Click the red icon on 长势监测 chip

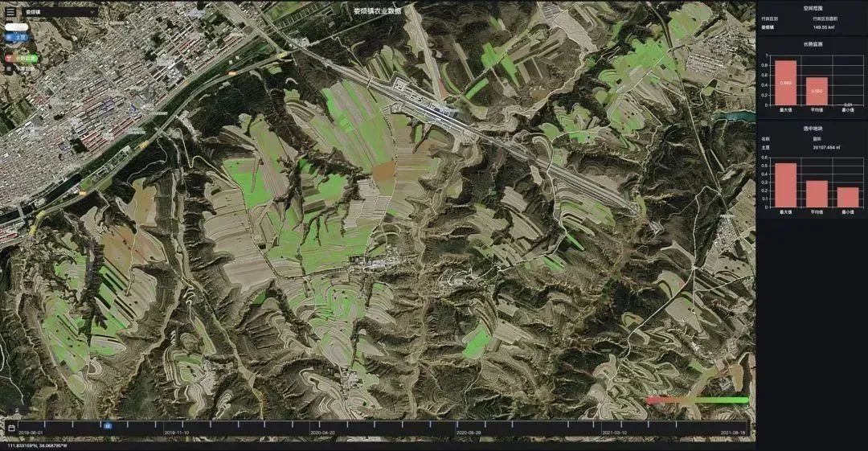click(x=9, y=59)
